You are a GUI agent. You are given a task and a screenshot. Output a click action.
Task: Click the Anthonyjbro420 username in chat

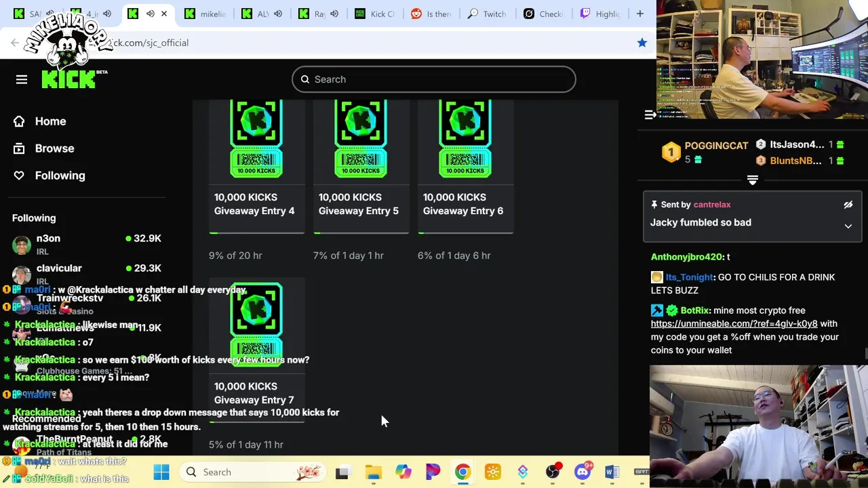pyautogui.click(x=686, y=257)
